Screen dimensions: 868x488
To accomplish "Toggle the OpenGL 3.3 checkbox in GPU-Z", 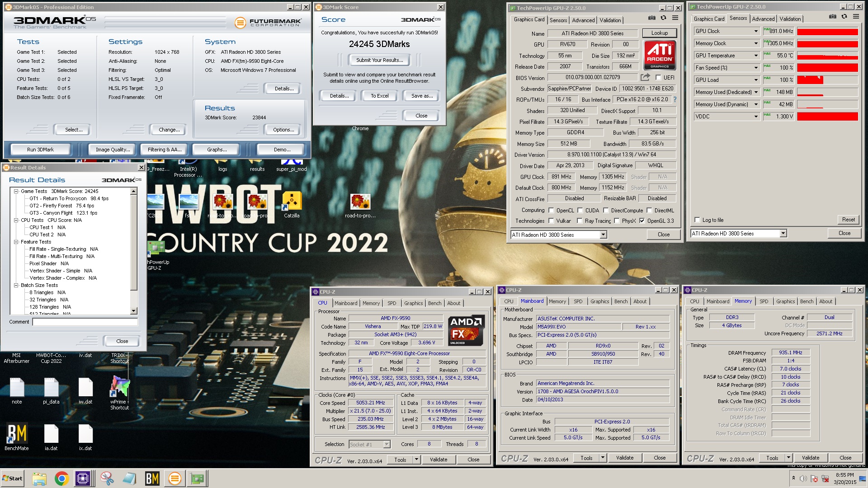I will (642, 221).
